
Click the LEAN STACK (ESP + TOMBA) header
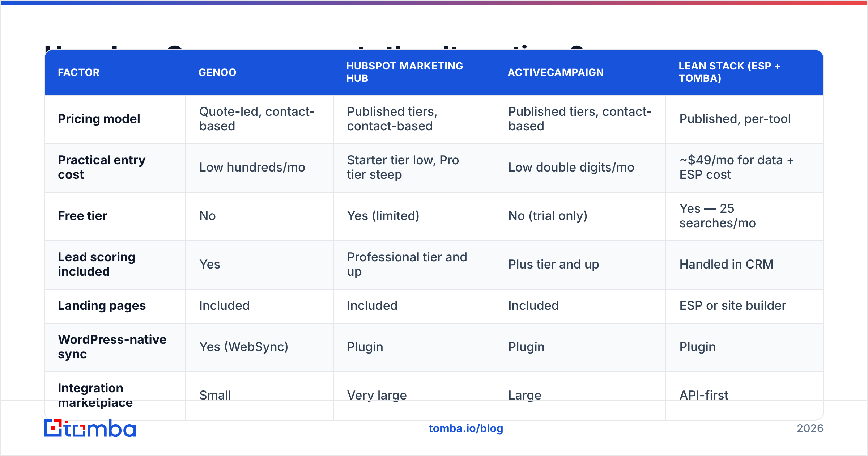pos(729,72)
